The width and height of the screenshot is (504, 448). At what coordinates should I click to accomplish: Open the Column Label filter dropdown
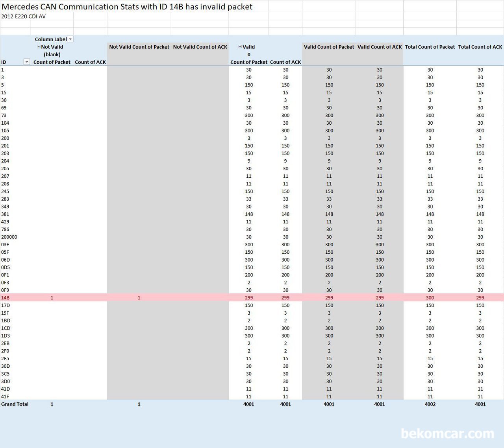(70, 39)
